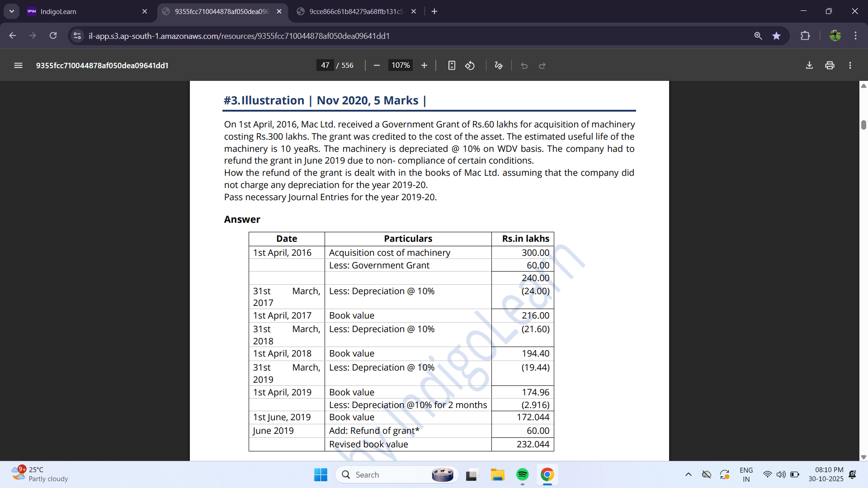
Task: Click the PDF zoom out minus button
Action: point(377,66)
